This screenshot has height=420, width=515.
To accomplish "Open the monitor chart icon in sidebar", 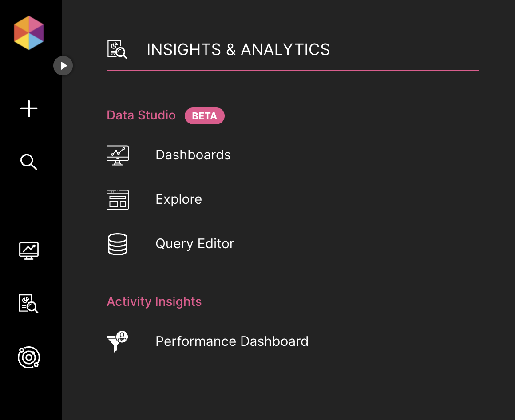I will point(29,251).
